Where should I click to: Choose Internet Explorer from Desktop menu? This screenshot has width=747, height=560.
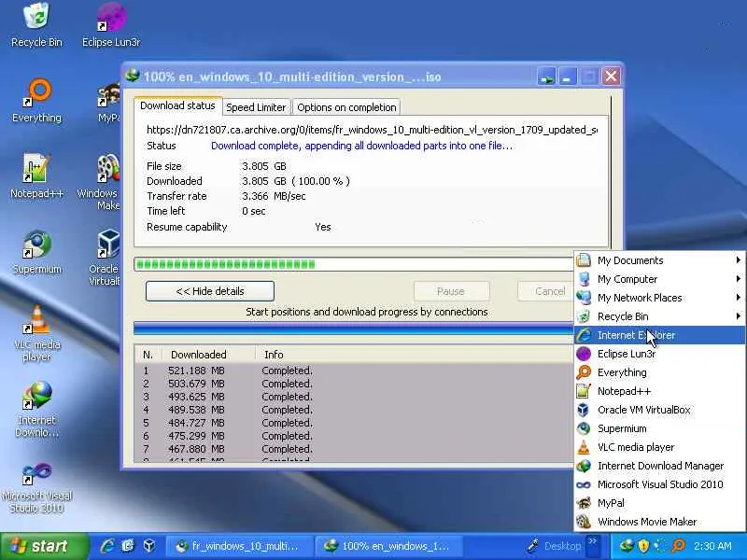659,335
